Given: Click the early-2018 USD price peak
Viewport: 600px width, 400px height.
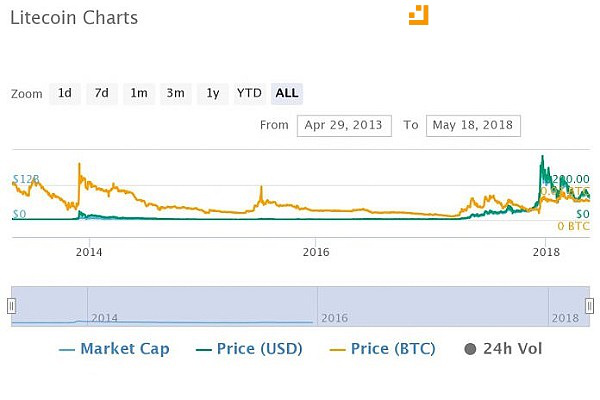Looking at the screenshot, I should [x=542, y=157].
